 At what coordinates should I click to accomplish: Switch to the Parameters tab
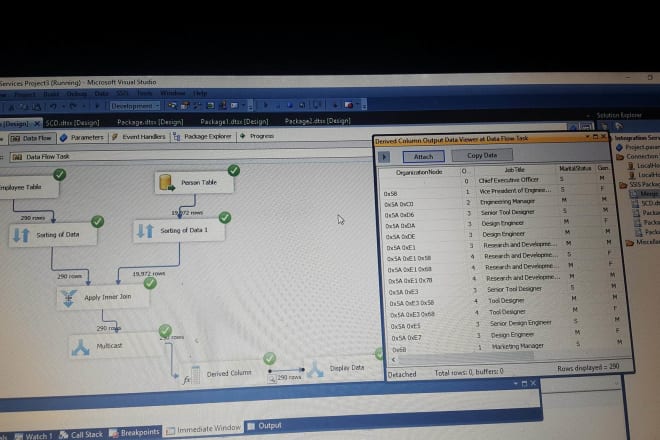point(82,138)
